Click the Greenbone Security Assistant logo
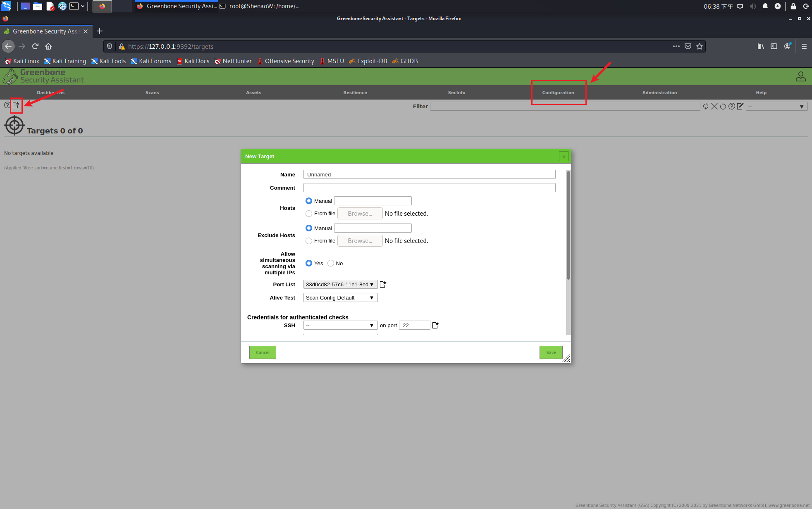Image resolution: width=812 pixels, height=509 pixels. 43,76
